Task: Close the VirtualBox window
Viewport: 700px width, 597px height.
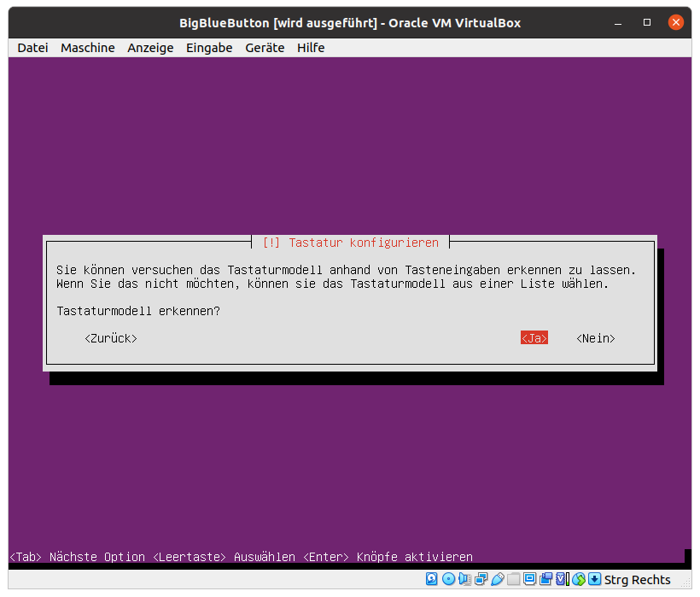Action: click(676, 22)
